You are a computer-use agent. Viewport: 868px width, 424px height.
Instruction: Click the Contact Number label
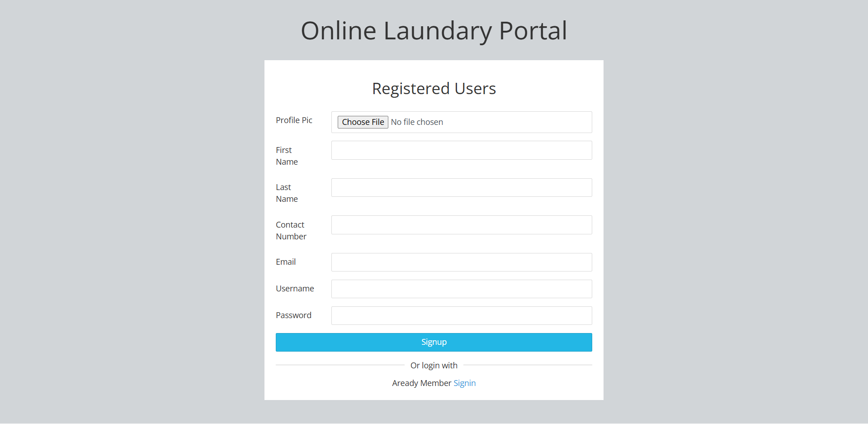pyautogui.click(x=291, y=230)
